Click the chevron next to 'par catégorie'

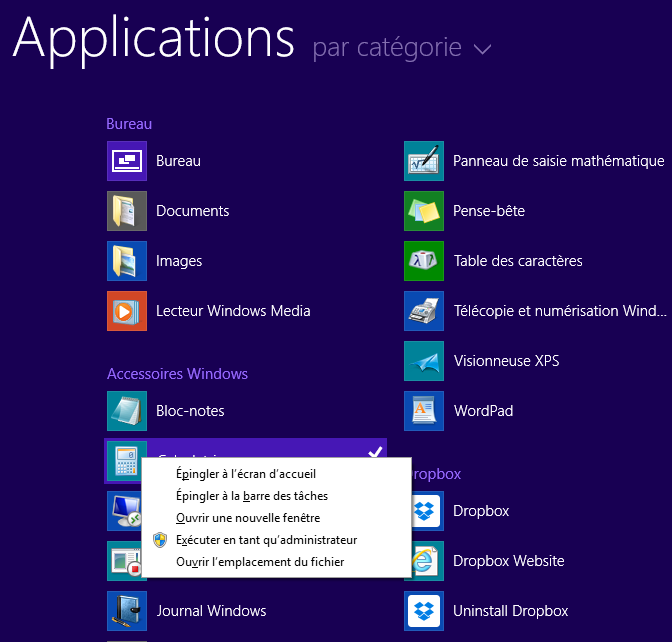[483, 49]
